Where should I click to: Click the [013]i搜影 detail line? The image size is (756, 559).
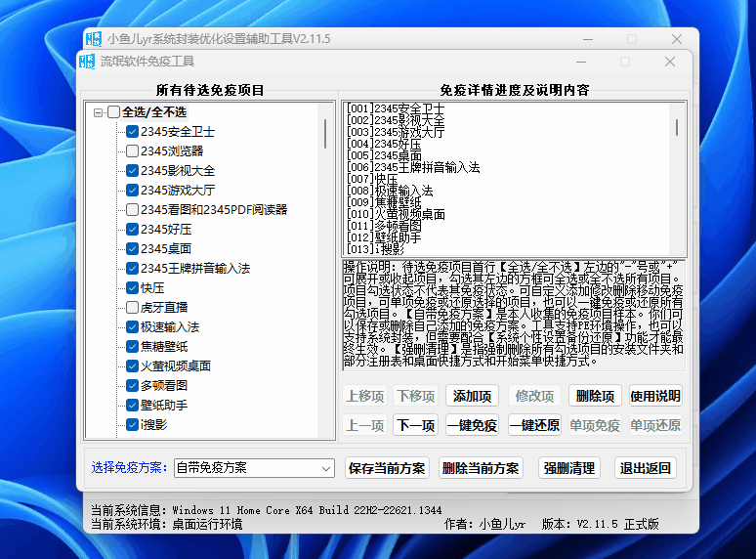[x=375, y=249]
